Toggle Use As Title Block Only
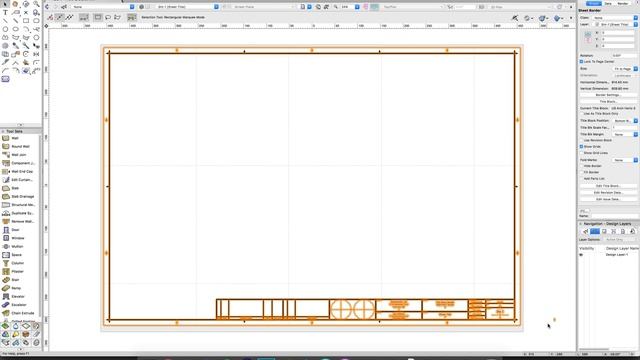 [x=581, y=113]
